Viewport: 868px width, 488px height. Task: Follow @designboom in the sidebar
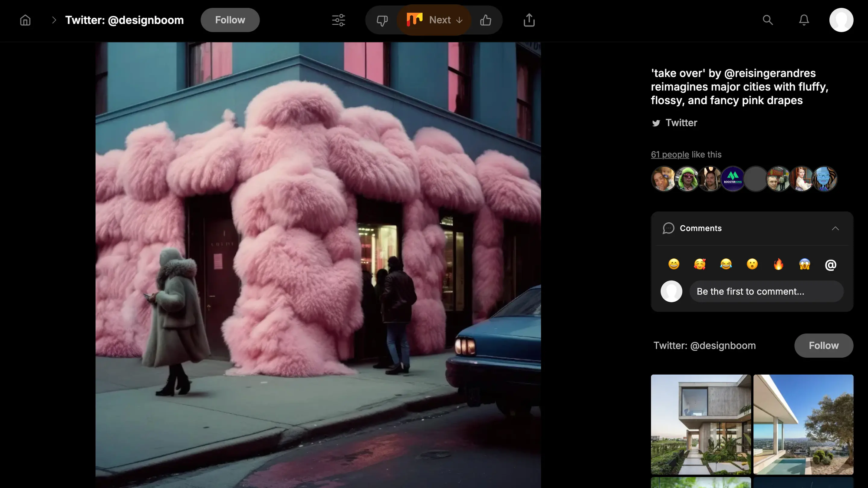pos(823,346)
